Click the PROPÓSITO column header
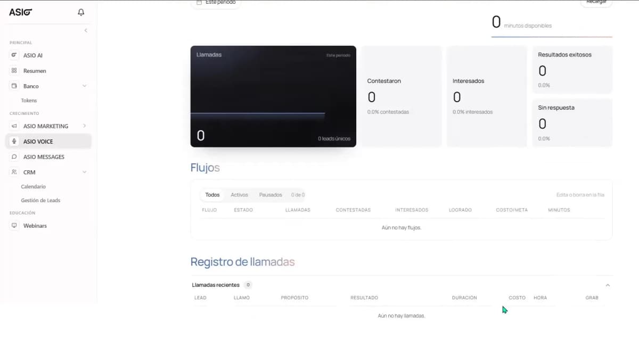 [294, 298]
